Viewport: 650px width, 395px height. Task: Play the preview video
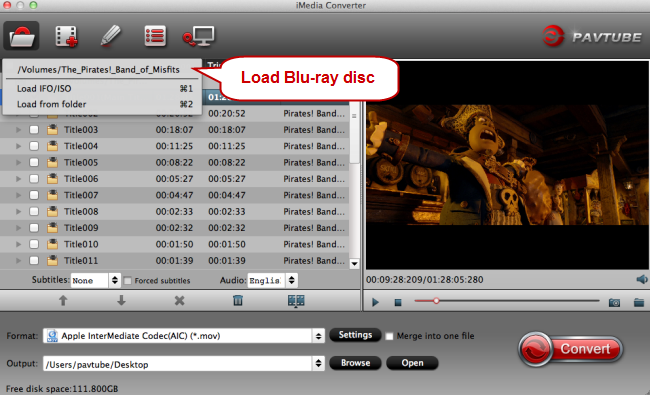(x=375, y=302)
